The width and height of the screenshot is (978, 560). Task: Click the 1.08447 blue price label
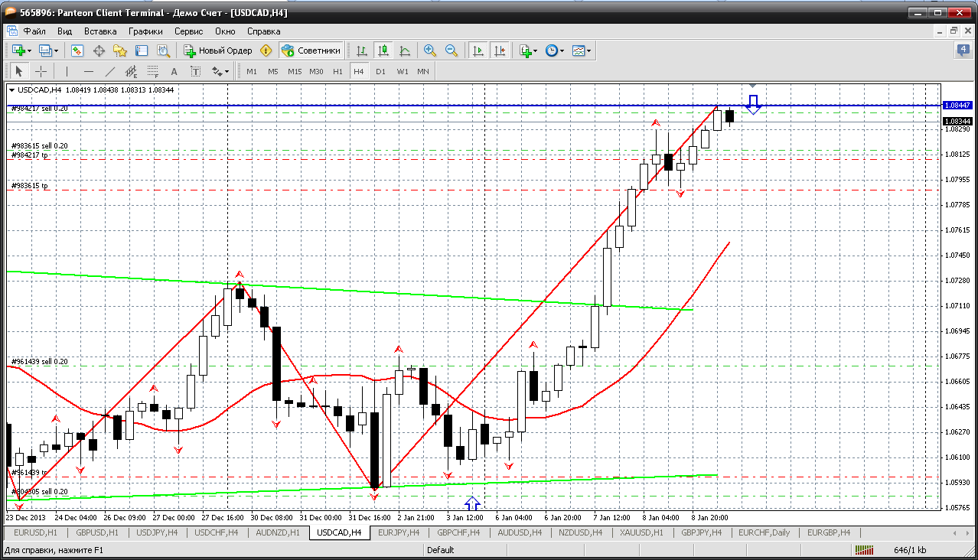pos(957,105)
